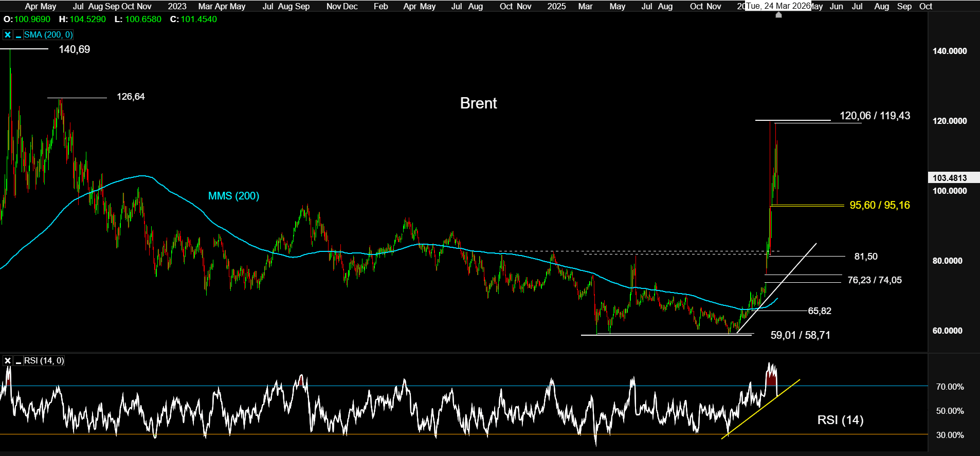Select the RSI (14) text annotation
The width and height of the screenshot is (980, 456).
(840, 420)
